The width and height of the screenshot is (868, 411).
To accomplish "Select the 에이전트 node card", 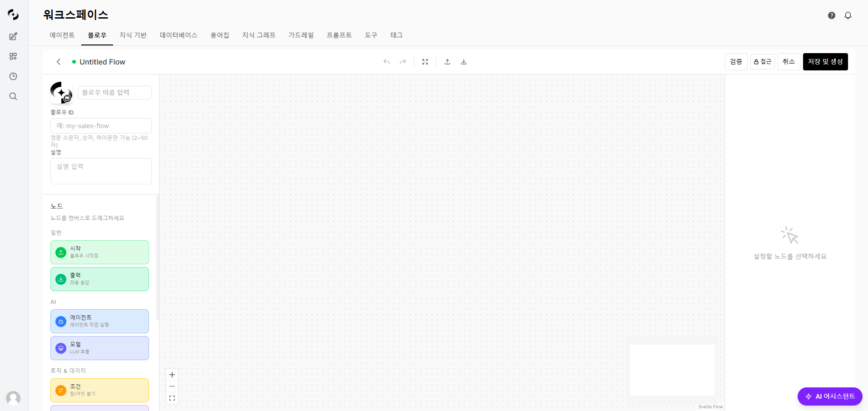I will 99,321.
